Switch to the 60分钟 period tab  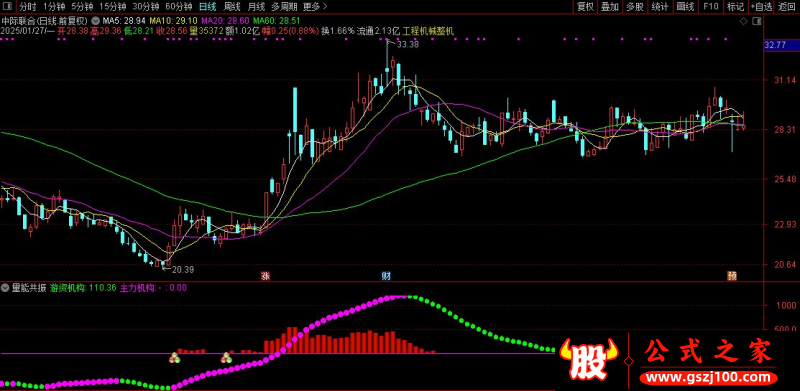point(179,7)
